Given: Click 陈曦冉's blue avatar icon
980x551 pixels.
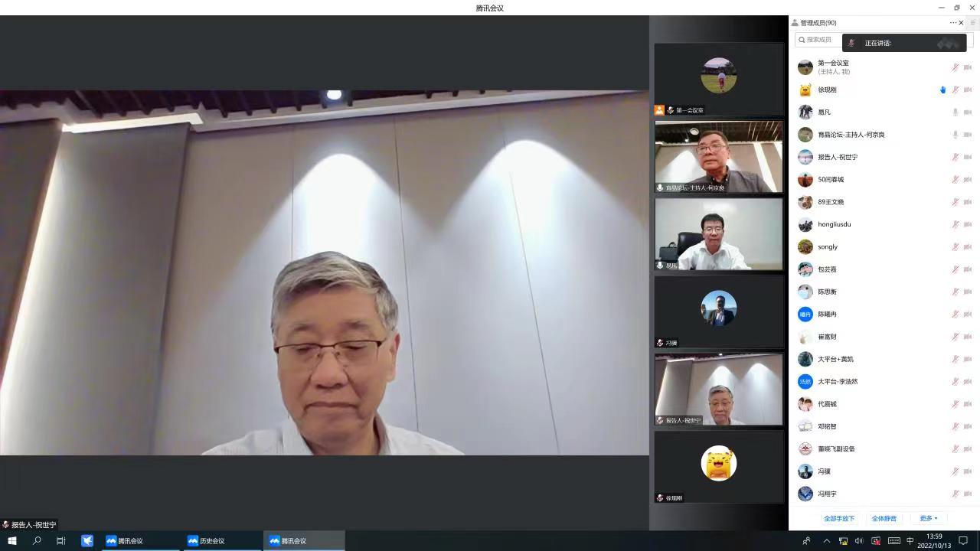Looking at the screenshot, I should 805,315.
